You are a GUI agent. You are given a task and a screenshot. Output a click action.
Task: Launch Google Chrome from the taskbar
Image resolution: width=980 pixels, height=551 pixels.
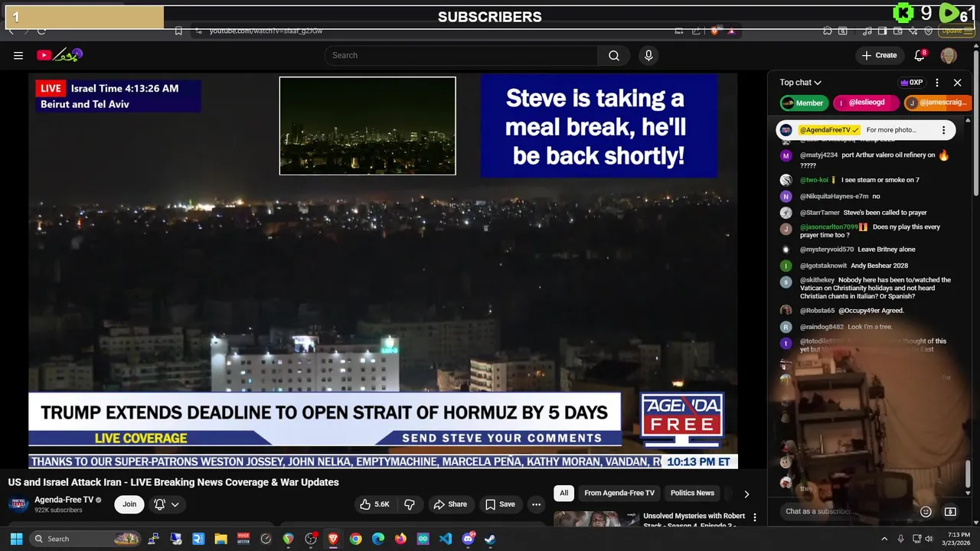coord(355,539)
